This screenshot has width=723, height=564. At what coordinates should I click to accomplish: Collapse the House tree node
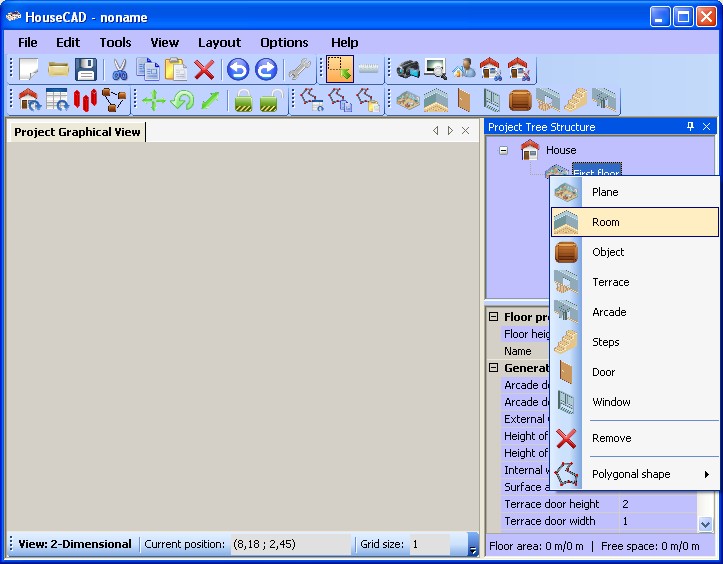tap(504, 150)
